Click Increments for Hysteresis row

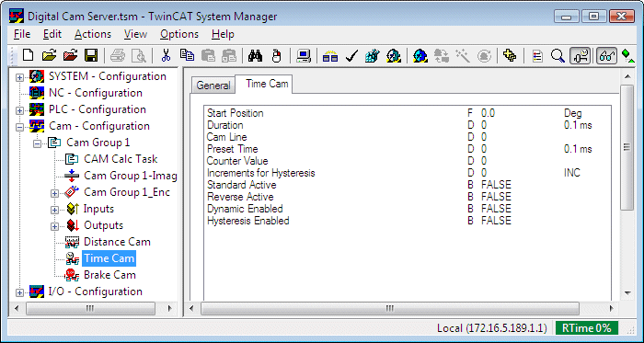407,173
